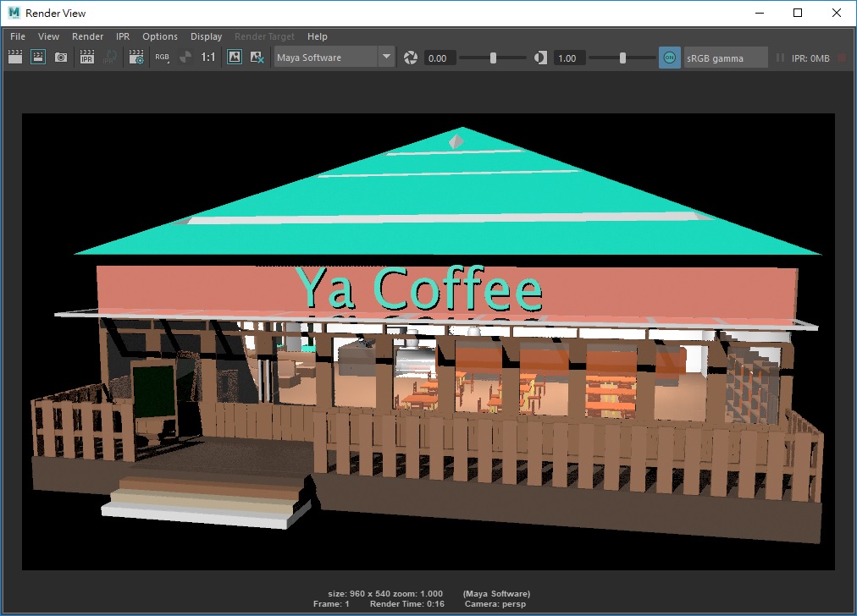Take a snapshot with the camera icon
This screenshot has height=616, width=857.
[61, 58]
